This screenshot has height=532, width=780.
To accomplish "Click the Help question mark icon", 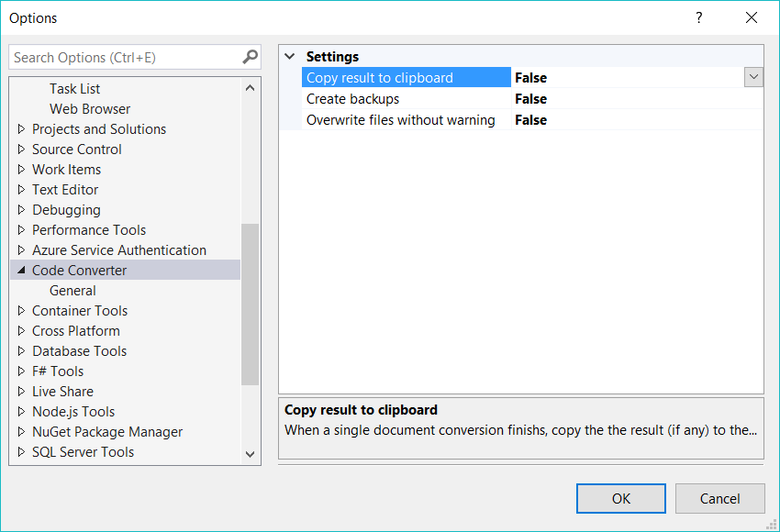I will pos(698,17).
